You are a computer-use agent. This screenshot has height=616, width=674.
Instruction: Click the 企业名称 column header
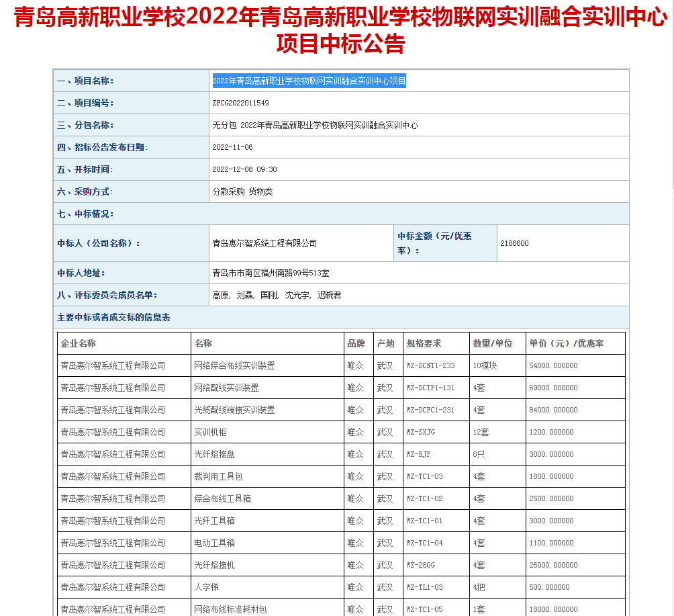[79, 343]
